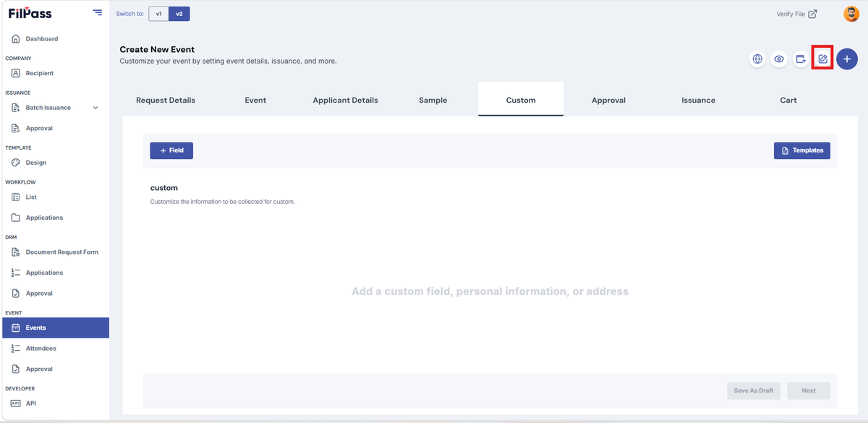Screen dimensions: 868x423
Task: Click the Event Approval check-document icon
Action: 16,369
